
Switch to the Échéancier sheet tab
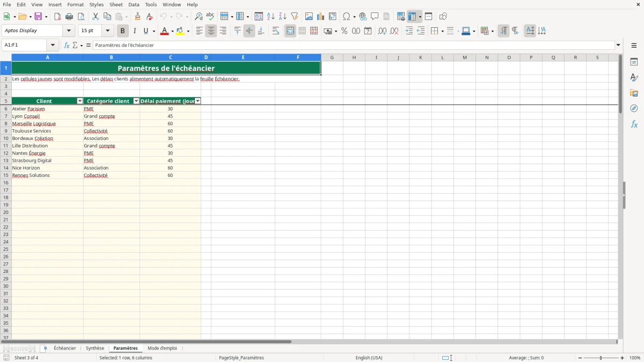coord(65,348)
